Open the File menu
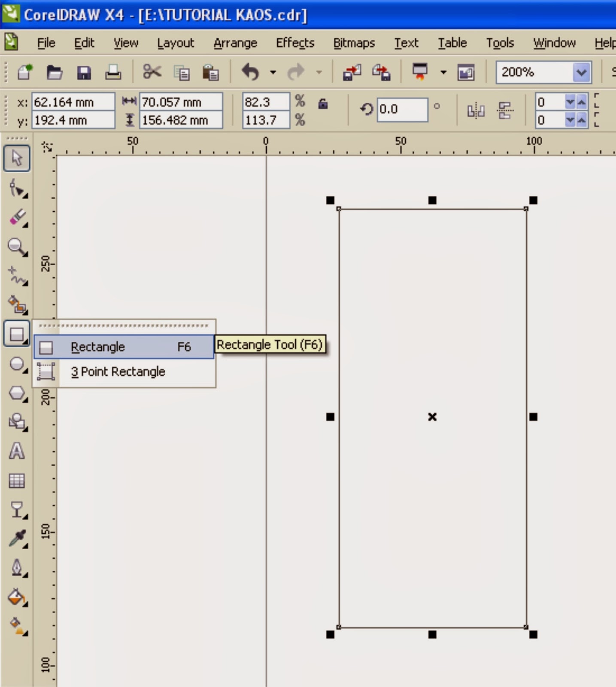Viewport: 616px width, 687px height. click(46, 43)
